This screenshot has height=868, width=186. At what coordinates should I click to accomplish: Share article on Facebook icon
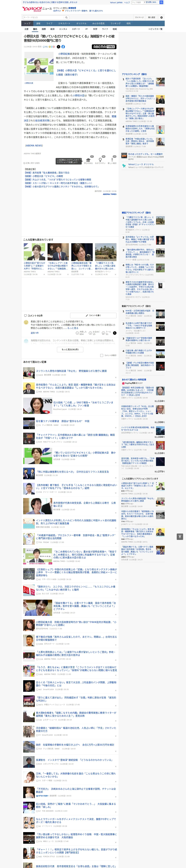point(63,47)
